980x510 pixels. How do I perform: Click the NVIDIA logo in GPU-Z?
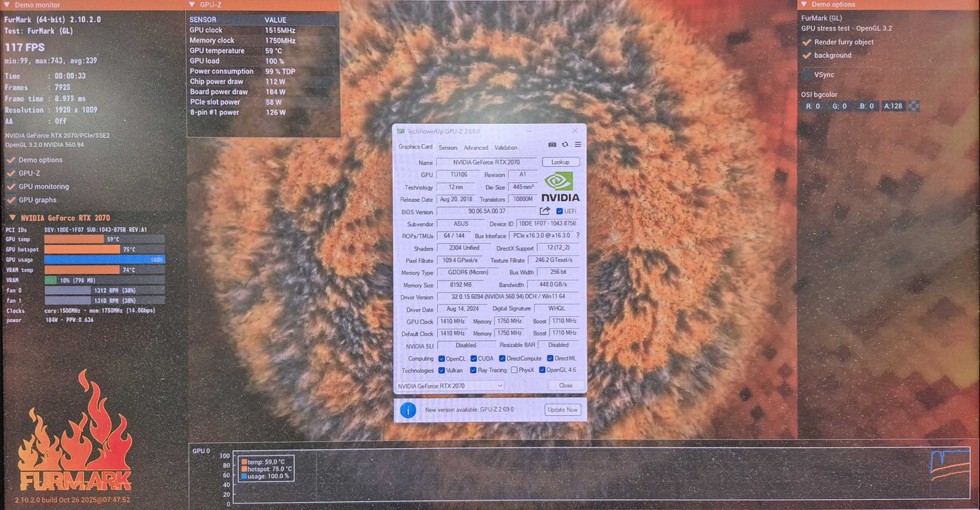click(560, 187)
